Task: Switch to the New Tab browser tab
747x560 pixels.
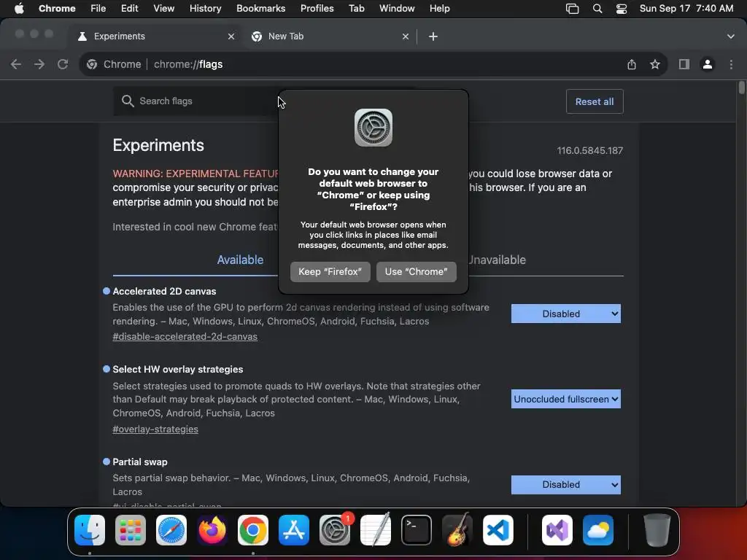Action: coord(330,36)
